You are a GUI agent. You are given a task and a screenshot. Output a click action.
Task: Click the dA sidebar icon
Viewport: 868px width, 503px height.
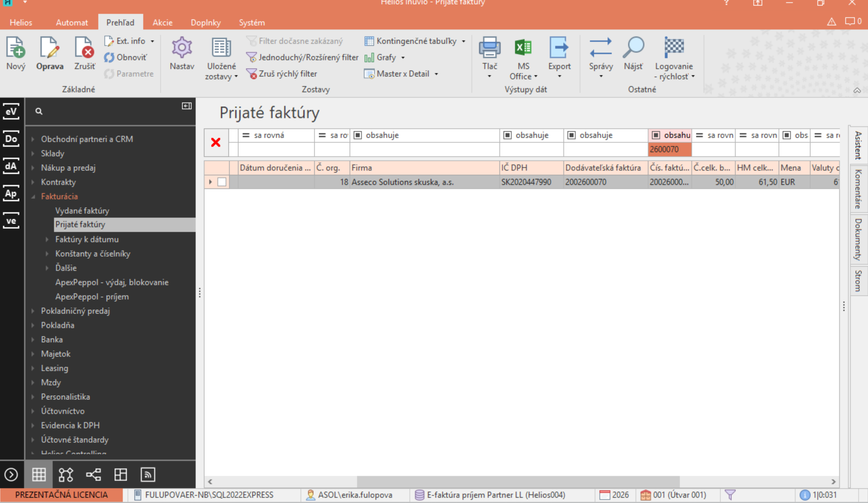[x=11, y=166]
